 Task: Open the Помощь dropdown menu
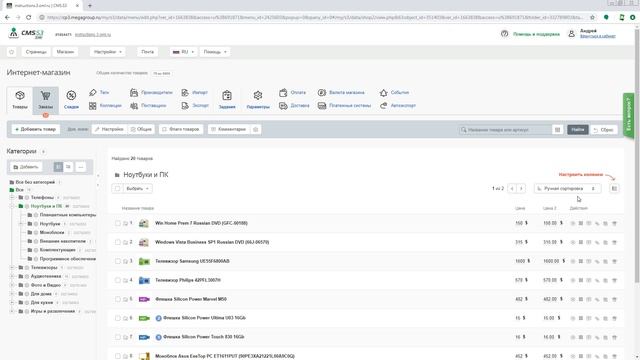pyautogui.click(x=215, y=52)
